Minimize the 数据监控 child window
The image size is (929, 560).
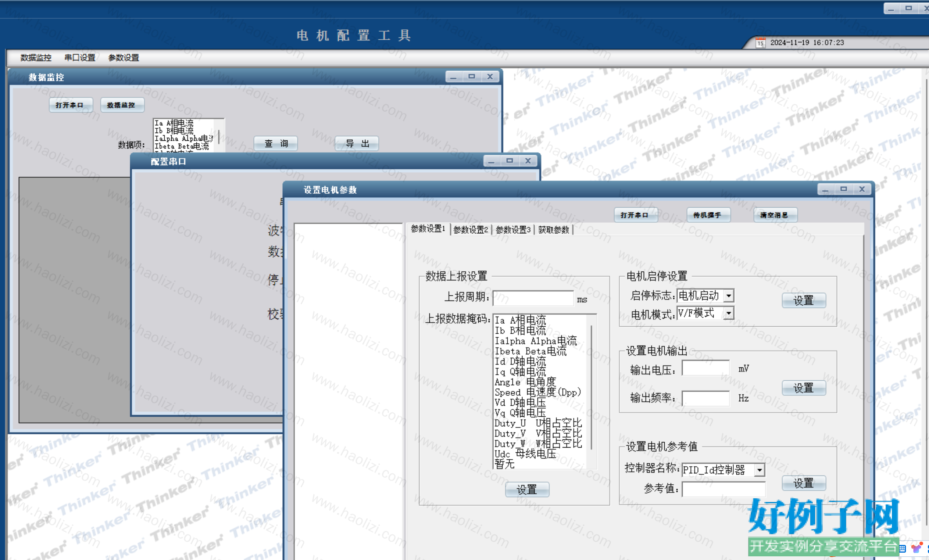(453, 76)
